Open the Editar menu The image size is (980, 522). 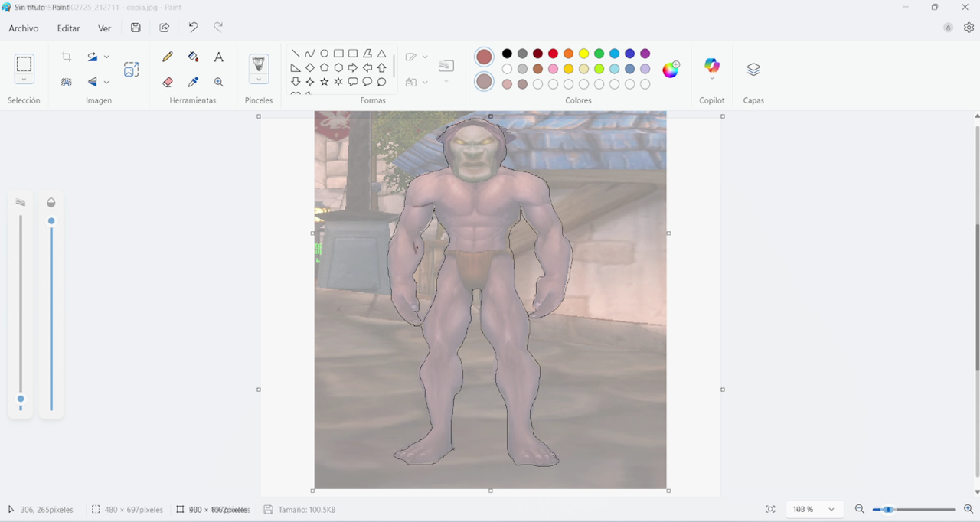pos(68,28)
